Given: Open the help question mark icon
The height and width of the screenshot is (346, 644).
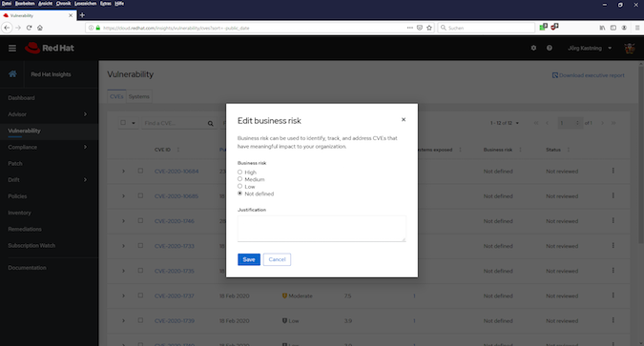Looking at the screenshot, I should click(550, 48).
